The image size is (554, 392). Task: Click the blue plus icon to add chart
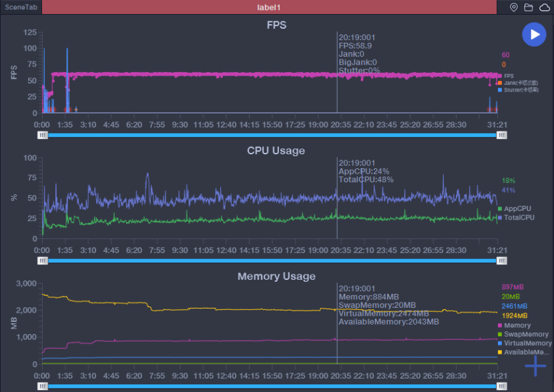(x=535, y=365)
